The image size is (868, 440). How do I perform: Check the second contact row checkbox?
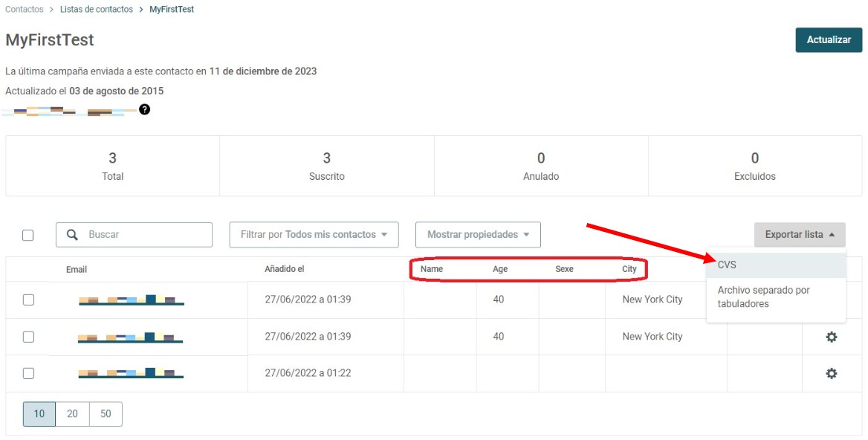(28, 337)
